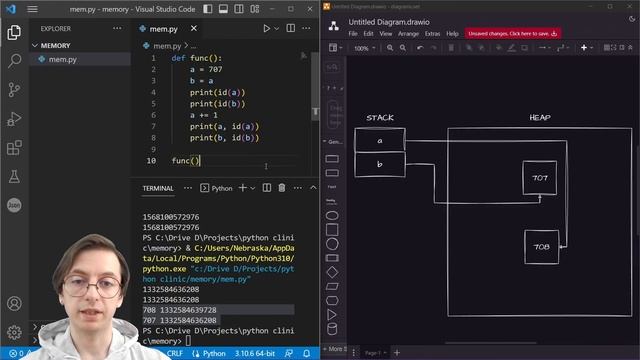The width and height of the screenshot is (640, 360).
Task: Open Explorer views and more actions
Action: [x=117, y=28]
